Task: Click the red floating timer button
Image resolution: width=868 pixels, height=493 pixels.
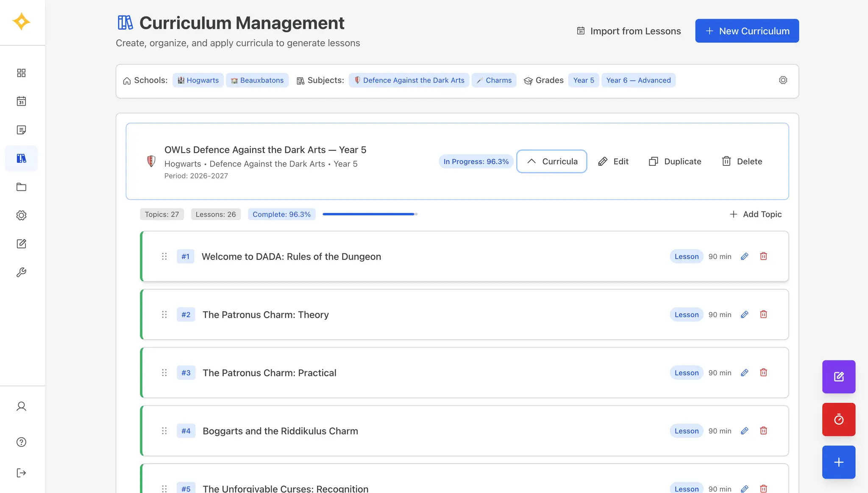Action: (839, 419)
